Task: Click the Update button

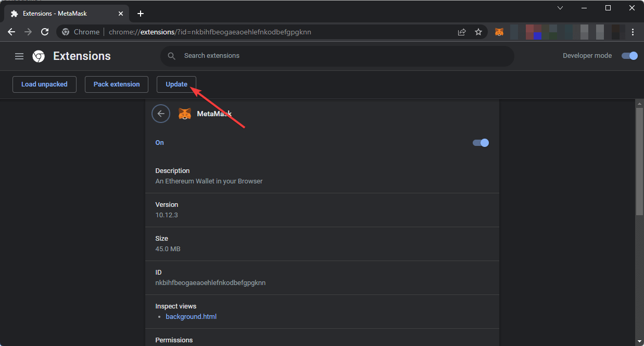Action: [176, 84]
